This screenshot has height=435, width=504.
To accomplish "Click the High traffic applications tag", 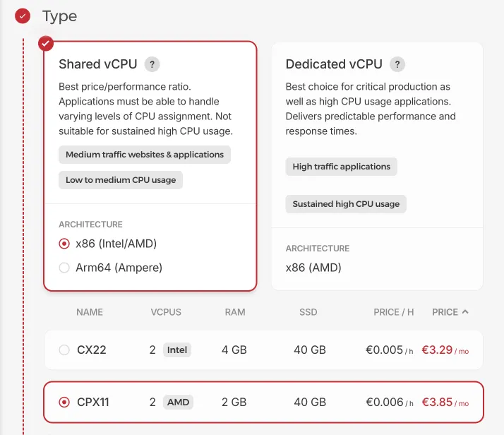I will [x=342, y=167].
